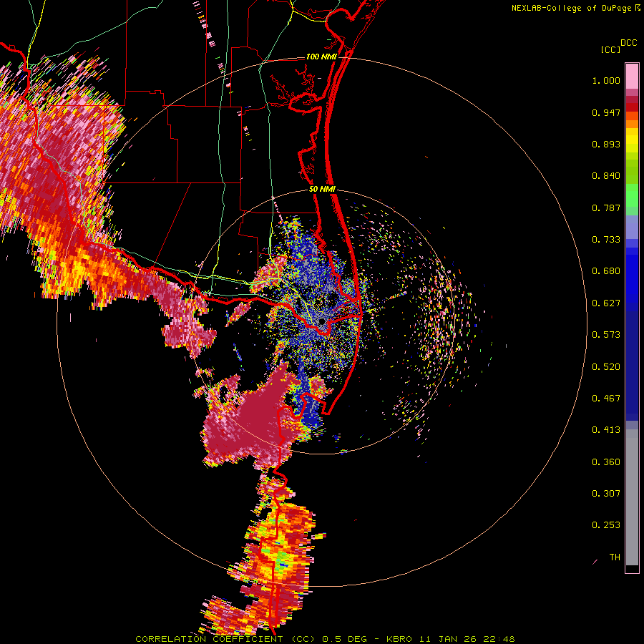Click the DCC legend title

click(628, 43)
